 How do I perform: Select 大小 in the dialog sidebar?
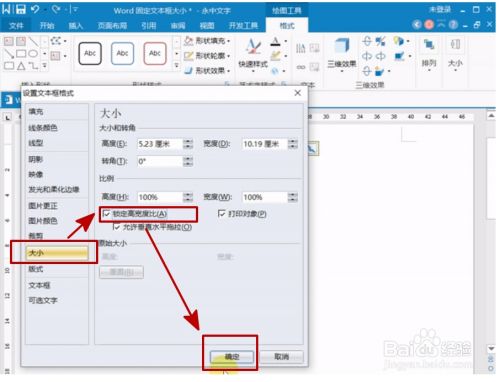[x=57, y=253]
